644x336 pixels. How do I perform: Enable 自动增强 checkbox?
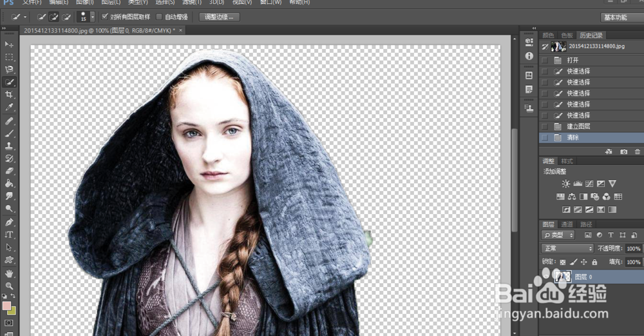pos(159,17)
